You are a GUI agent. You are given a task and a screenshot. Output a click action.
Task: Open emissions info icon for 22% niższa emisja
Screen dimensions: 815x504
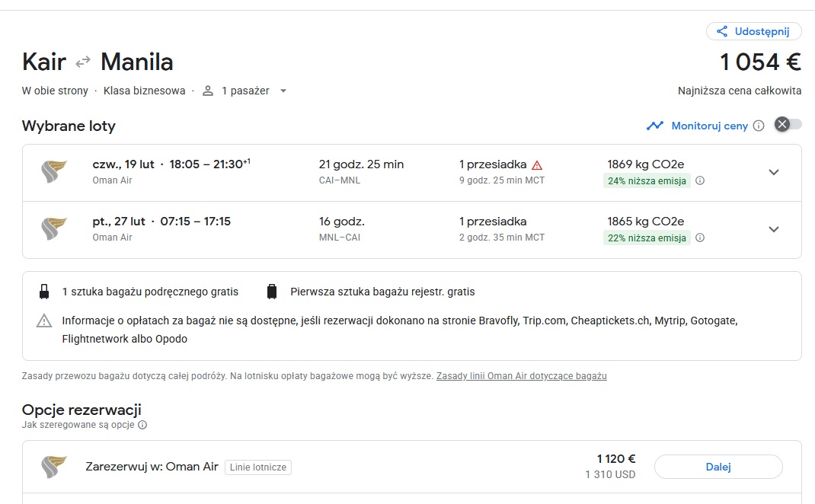pos(700,238)
